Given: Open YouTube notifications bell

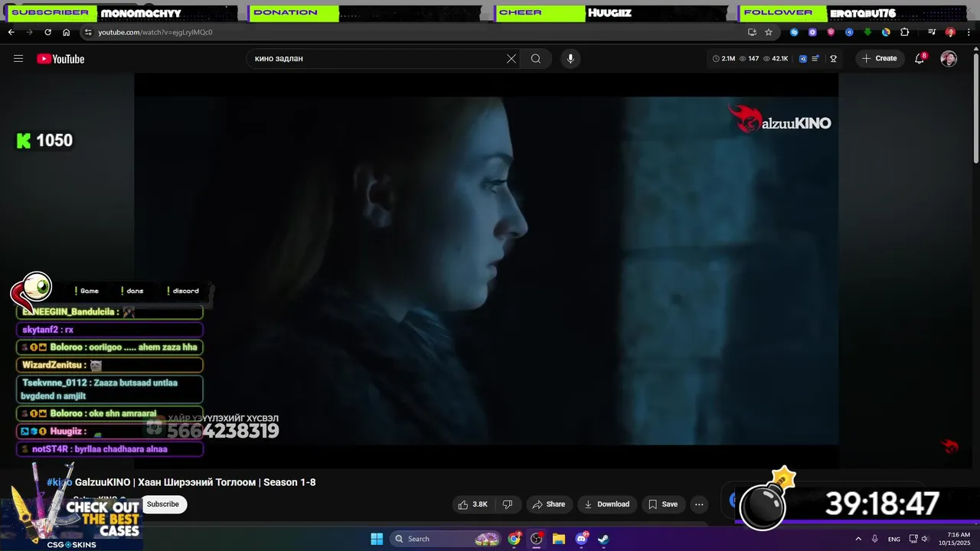Looking at the screenshot, I should (x=920, y=59).
